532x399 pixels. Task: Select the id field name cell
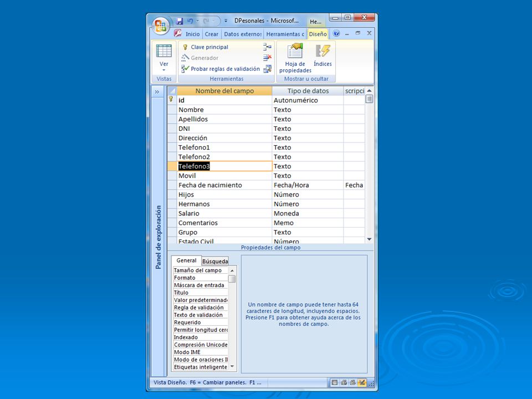point(224,100)
